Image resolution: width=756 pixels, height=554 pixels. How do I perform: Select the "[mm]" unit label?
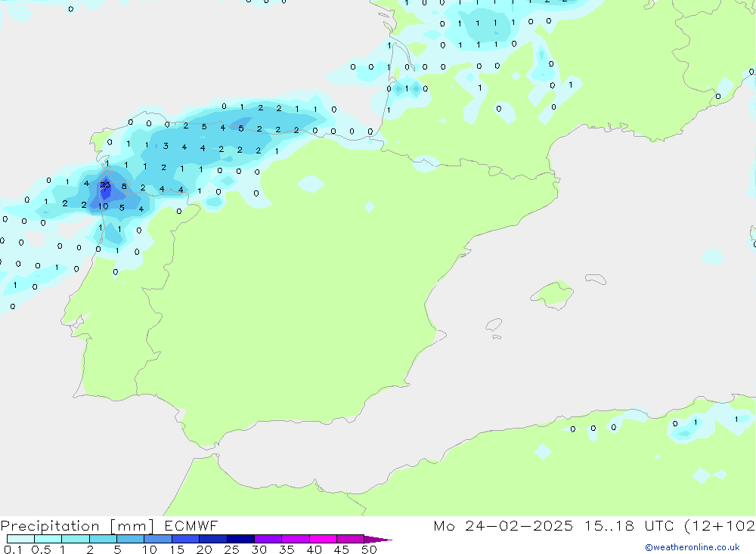click(x=132, y=526)
